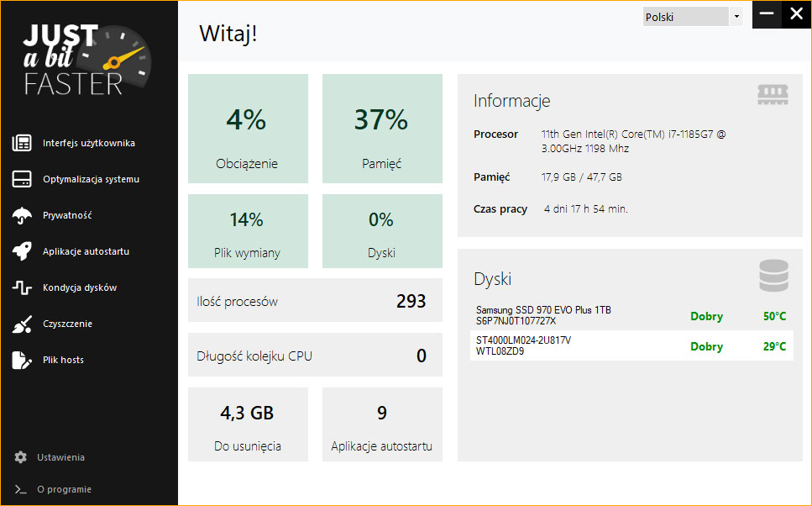The width and height of the screenshot is (812, 506).
Task: Click the database icon in Dyski panel
Action: coord(773,276)
